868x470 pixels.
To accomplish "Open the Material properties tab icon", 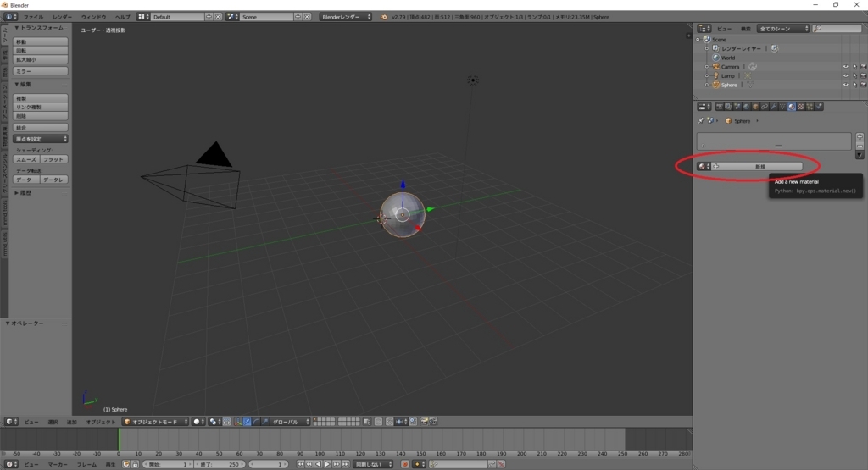I will tap(792, 107).
